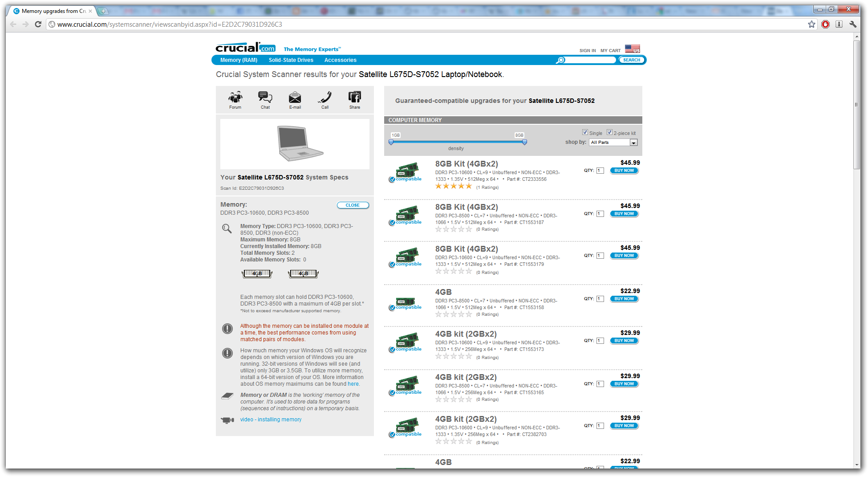This screenshot has width=868, height=477.
Task: Click the first 4GB memory slot icon
Action: pyautogui.click(x=257, y=273)
